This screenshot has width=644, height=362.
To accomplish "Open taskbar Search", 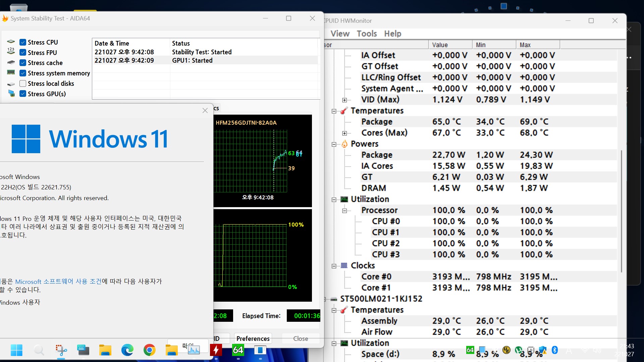I will coord(39,350).
